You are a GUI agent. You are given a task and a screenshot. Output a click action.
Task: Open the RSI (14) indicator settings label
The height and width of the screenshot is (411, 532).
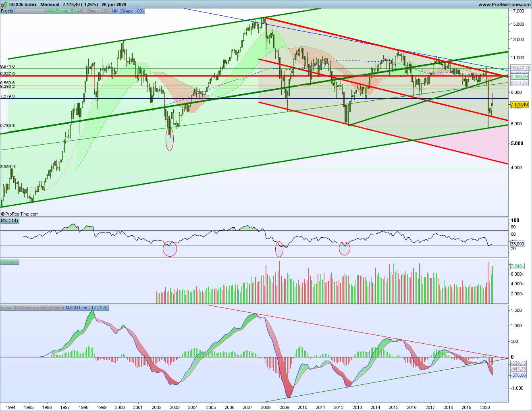coord(10,220)
